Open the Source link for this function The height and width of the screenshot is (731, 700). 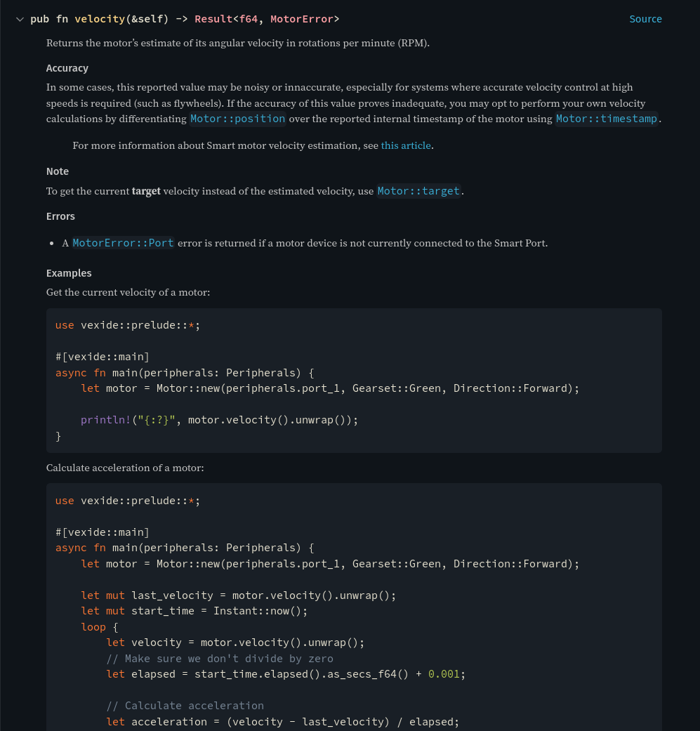pyautogui.click(x=645, y=19)
